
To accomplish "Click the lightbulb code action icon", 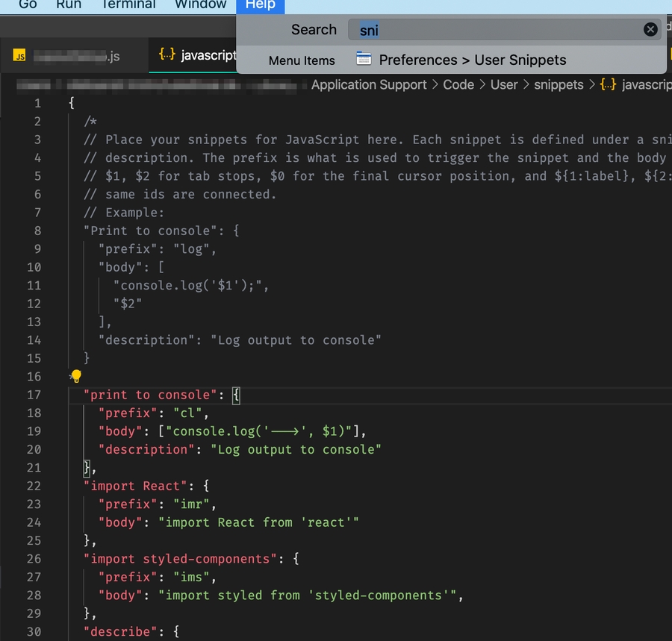I will (75, 377).
